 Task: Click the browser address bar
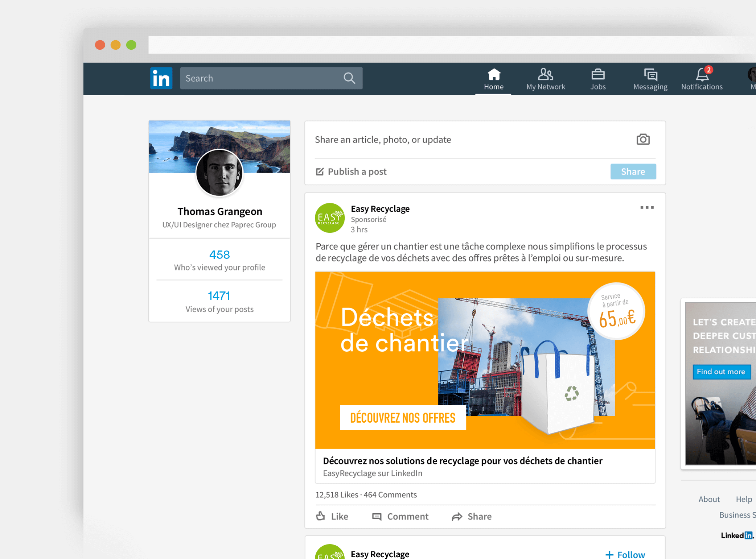point(452,45)
